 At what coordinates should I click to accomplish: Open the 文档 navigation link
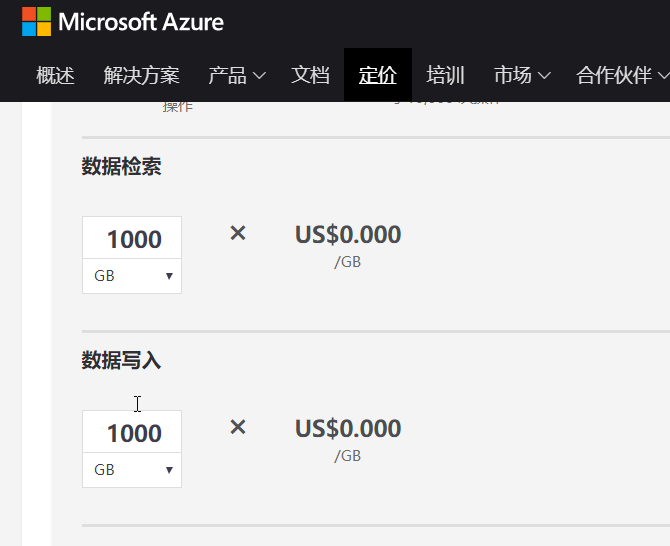click(310, 75)
